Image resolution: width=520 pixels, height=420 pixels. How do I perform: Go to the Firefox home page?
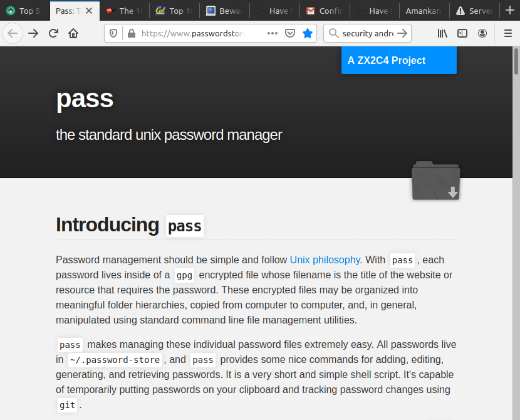tap(73, 33)
